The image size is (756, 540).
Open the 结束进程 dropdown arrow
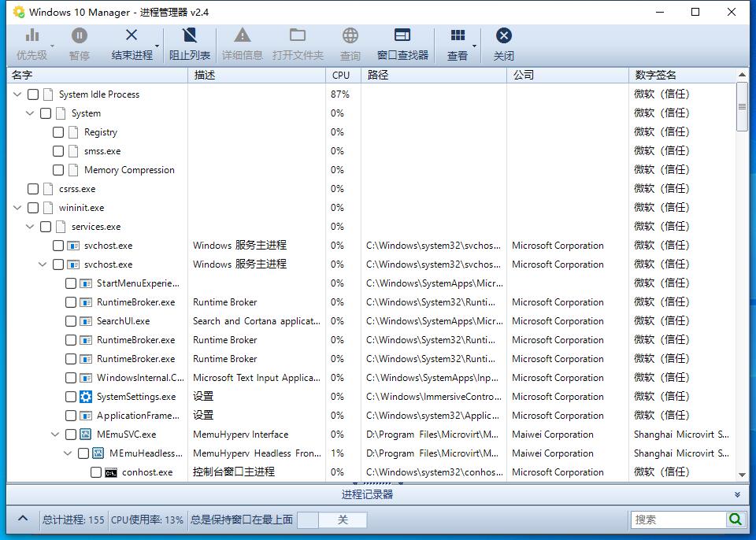(x=157, y=46)
